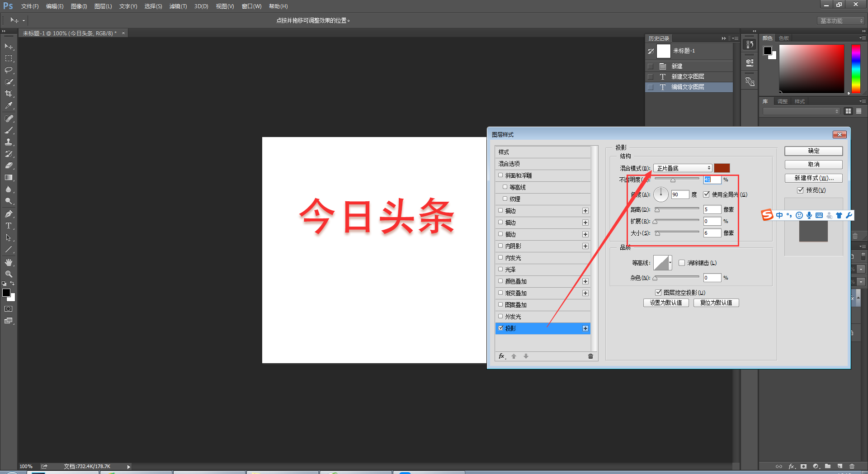Select the Blur tool
The height and width of the screenshot is (474, 868).
pos(9,189)
